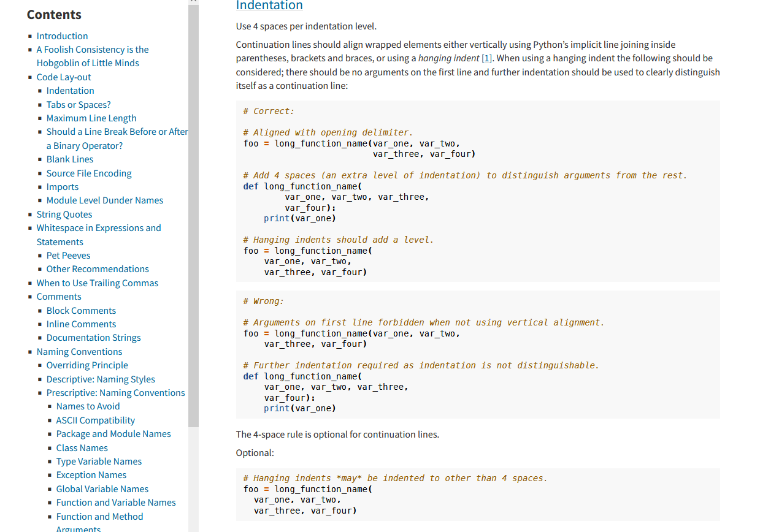This screenshot has width=760, height=532.
Task: Go to Blank Lines section
Action: tap(70, 159)
